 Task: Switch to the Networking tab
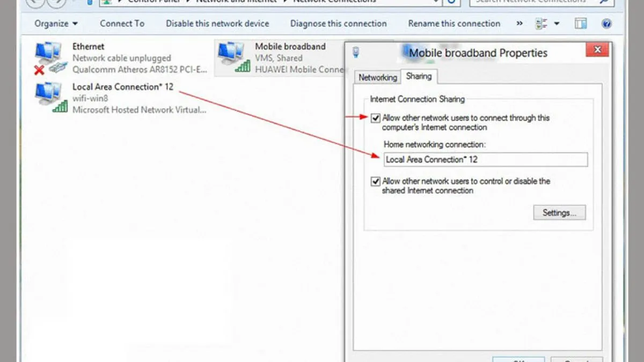pos(377,77)
